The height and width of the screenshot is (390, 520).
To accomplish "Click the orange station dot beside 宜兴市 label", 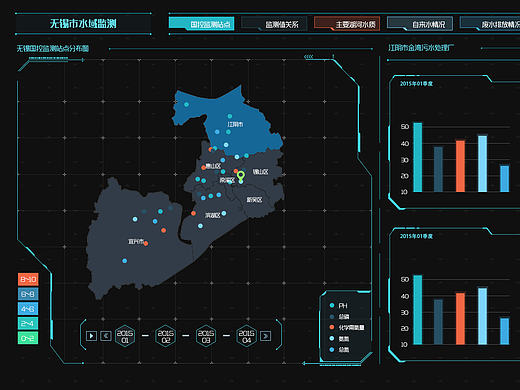I will pyautogui.click(x=146, y=243).
